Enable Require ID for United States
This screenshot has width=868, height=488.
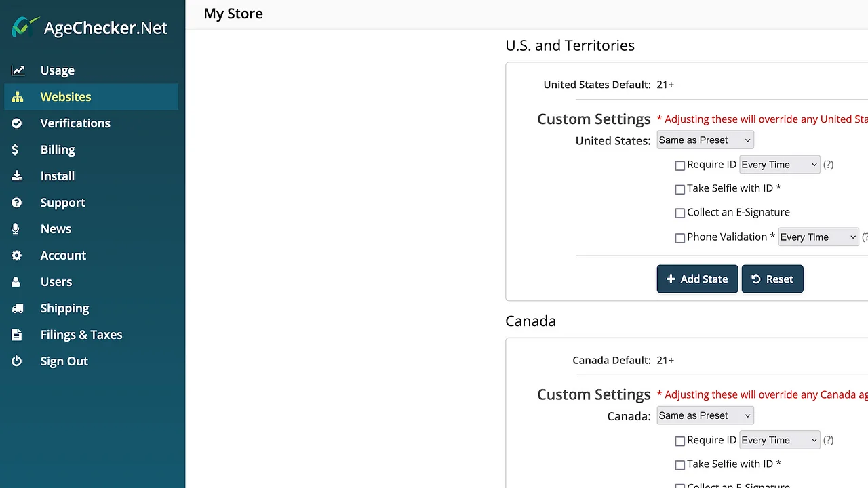[680, 165]
